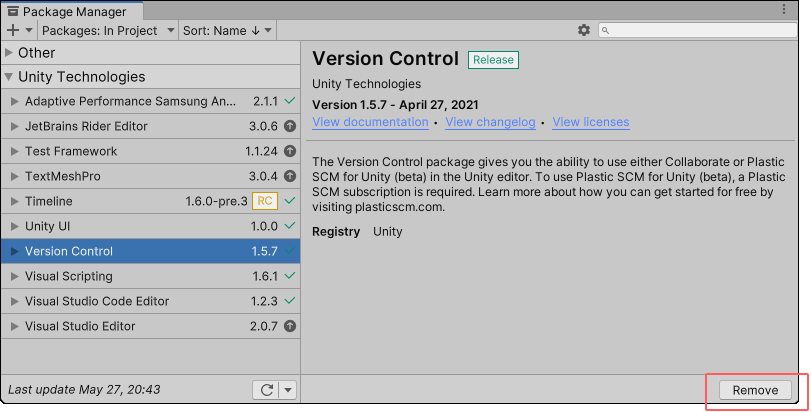Expand the Version Control versions arrow
This screenshot has width=811, height=412.
tap(14, 251)
